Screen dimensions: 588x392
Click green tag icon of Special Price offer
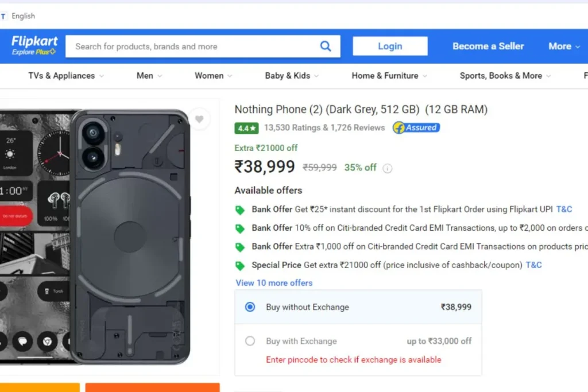(x=240, y=266)
